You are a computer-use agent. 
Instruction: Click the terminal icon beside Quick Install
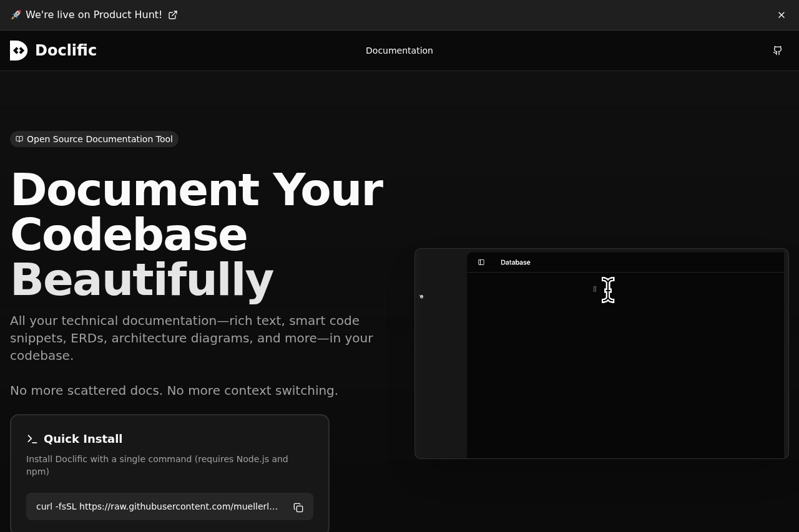[32, 439]
